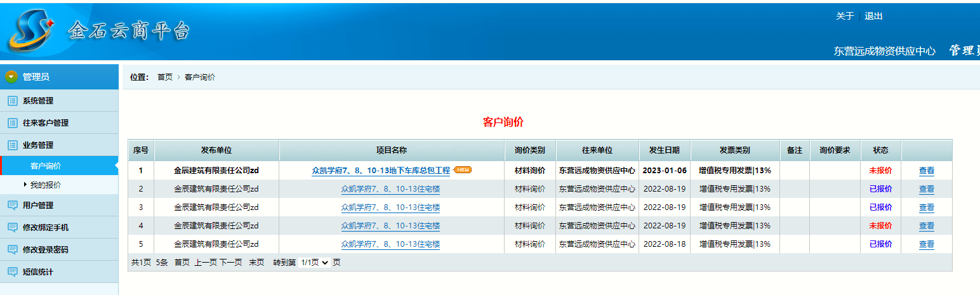Image resolution: width=980 pixels, height=295 pixels.
Task: Click 首页 in the breadcrumb
Action: [165, 77]
